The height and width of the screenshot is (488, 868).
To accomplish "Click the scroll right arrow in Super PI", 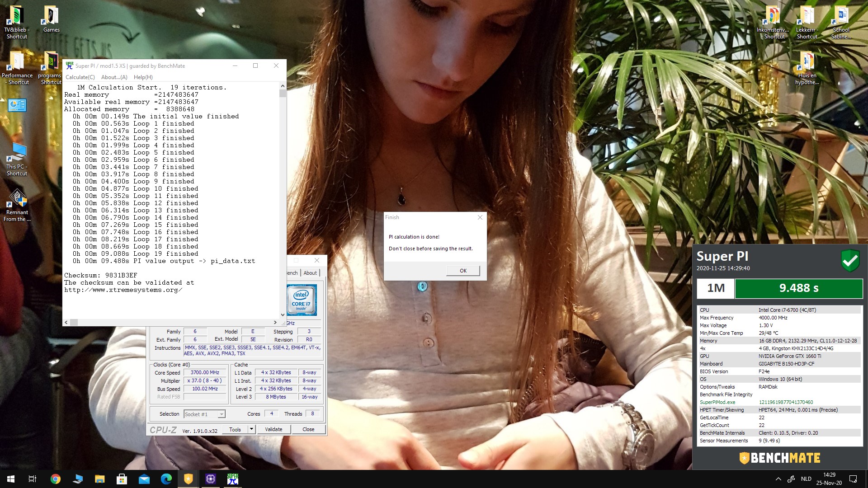I will pos(275,322).
